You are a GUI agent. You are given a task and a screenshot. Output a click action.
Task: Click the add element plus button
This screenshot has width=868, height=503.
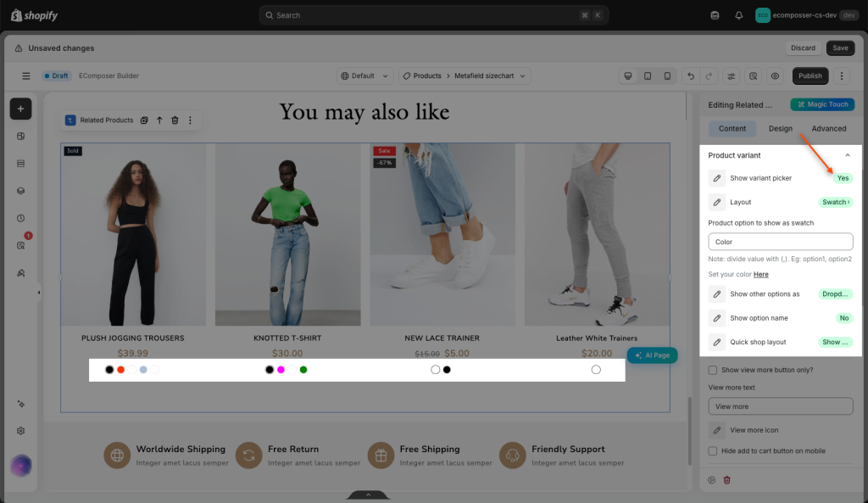pos(20,109)
